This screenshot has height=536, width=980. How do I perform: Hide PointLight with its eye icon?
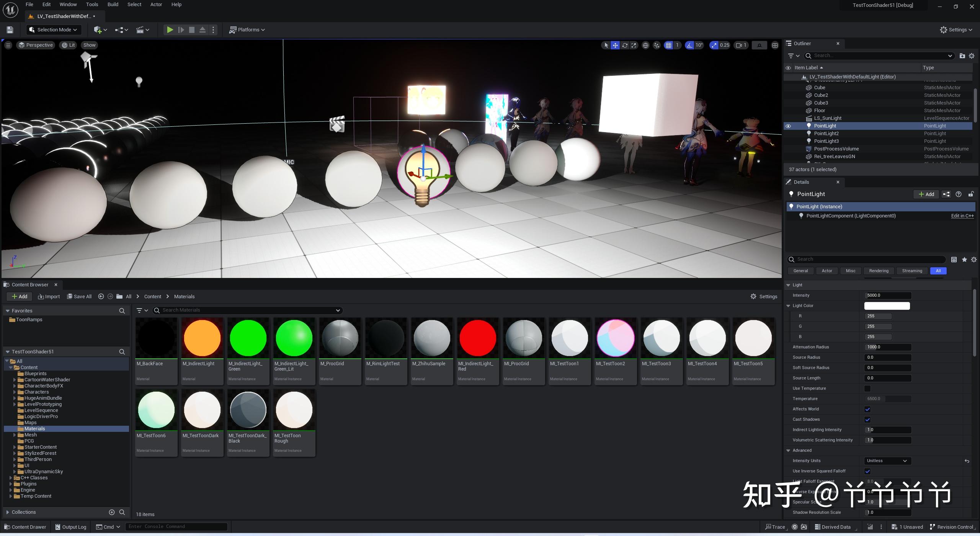(x=788, y=126)
